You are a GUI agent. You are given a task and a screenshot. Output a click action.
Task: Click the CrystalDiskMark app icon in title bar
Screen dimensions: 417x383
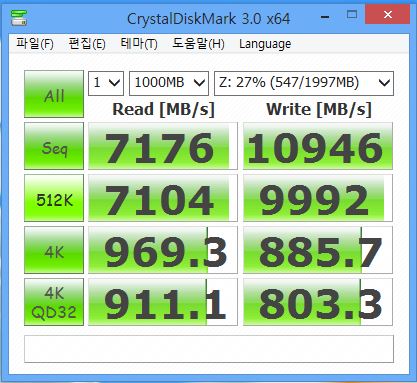point(19,18)
